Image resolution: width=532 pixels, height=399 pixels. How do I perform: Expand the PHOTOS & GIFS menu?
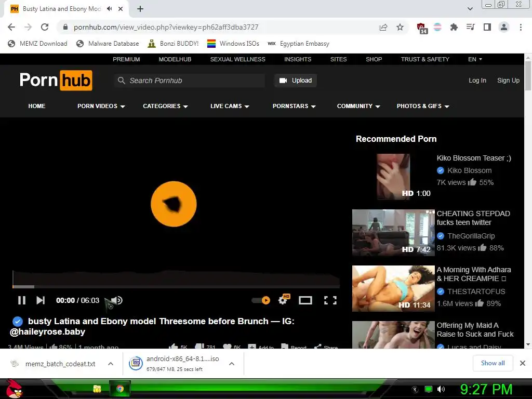(x=423, y=106)
